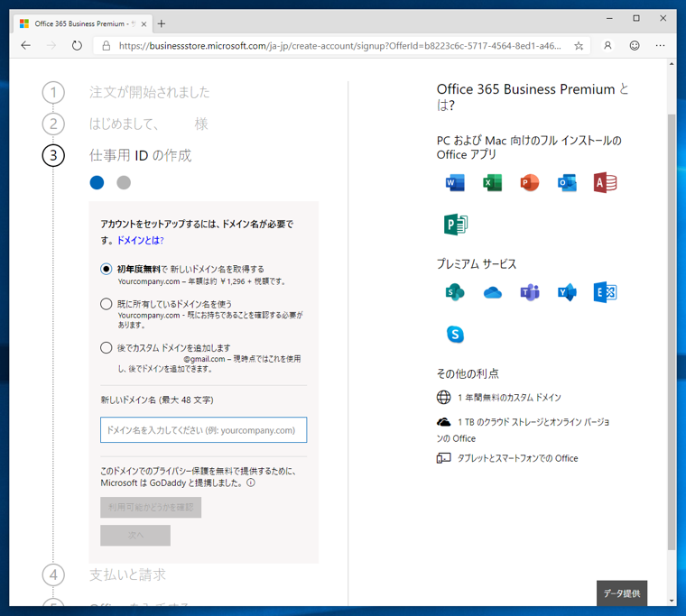Click step 2 circle はじめまして

click(53, 124)
